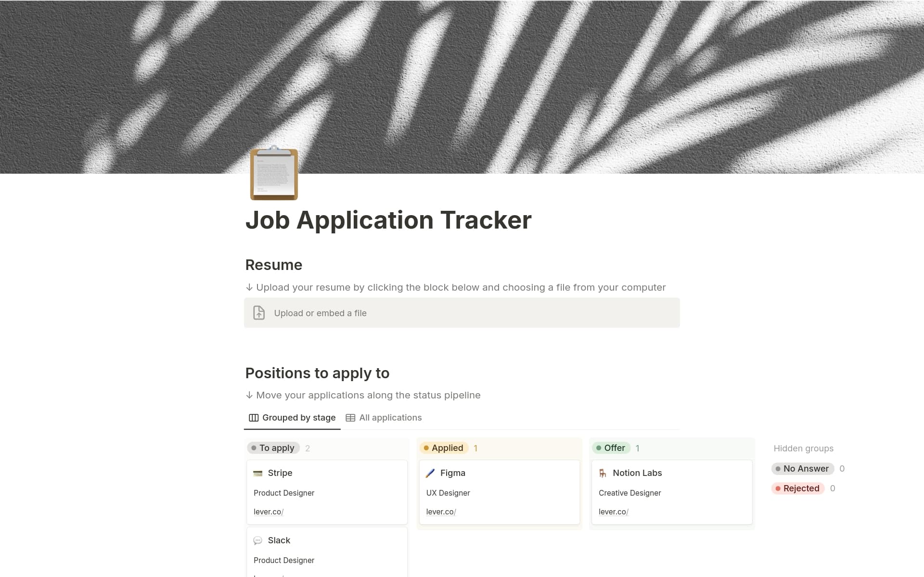
Task: Click the chair emoji on the Notion Labs card
Action: pos(603,473)
